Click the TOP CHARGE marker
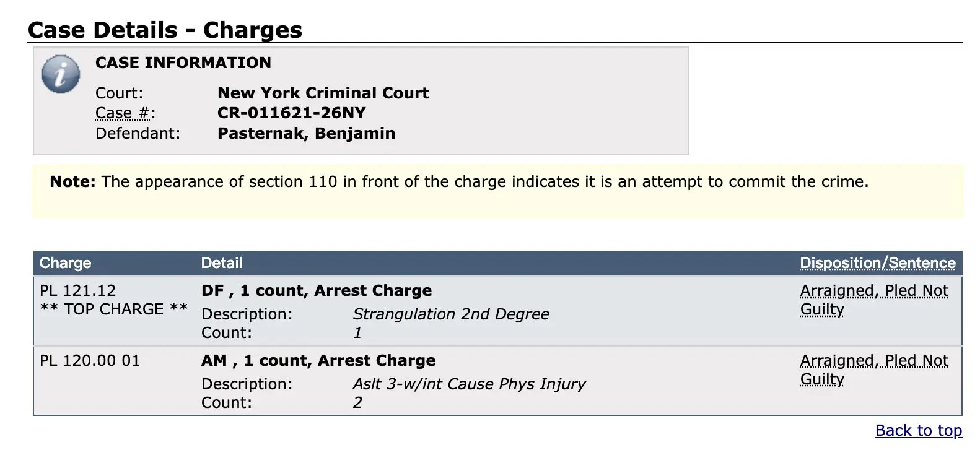 (x=113, y=309)
